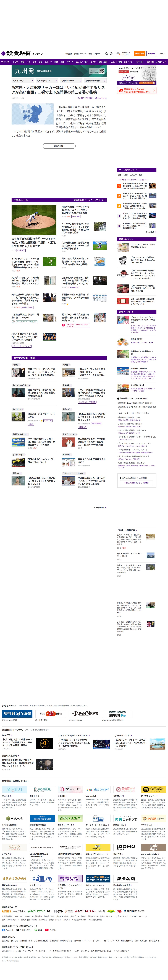This screenshot has width=168, height=980.
Task: Open the 読売KODOMO新聞 logo
Action: click(17, 714)
